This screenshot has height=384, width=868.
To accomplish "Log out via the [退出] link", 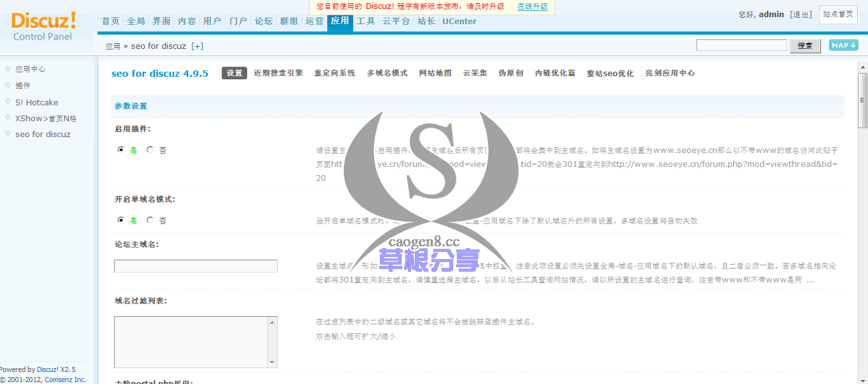I will click(801, 14).
